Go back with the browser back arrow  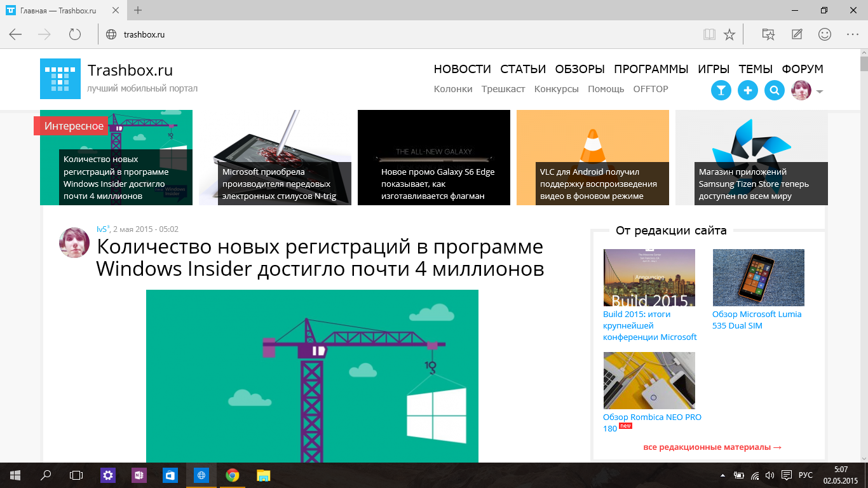click(x=15, y=34)
